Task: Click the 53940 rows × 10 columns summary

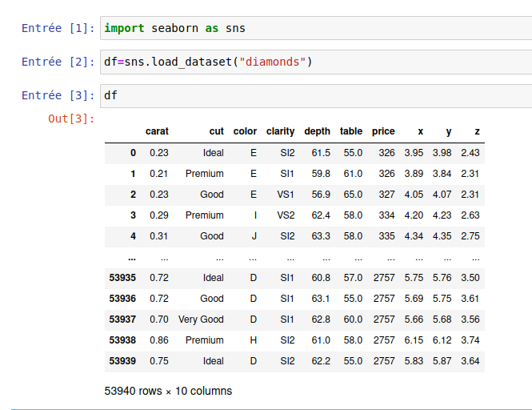Action: pos(168,392)
